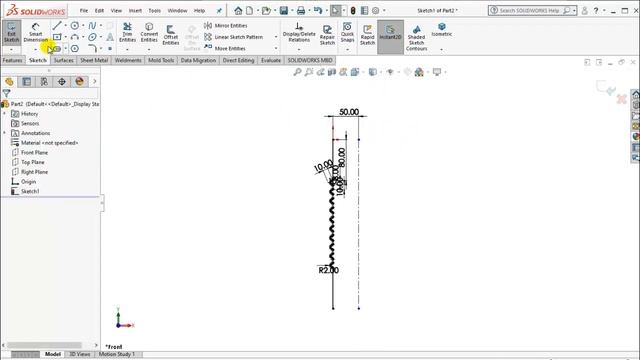Select the Straight Slot tool
Image resolution: width=640 pixels, height=360 pixels.
tap(57, 49)
